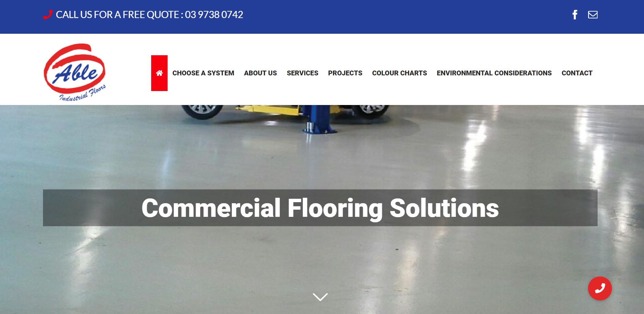Viewport: 644px width, 314px height.
Task: Go to the red Home icon
Action: tap(159, 73)
